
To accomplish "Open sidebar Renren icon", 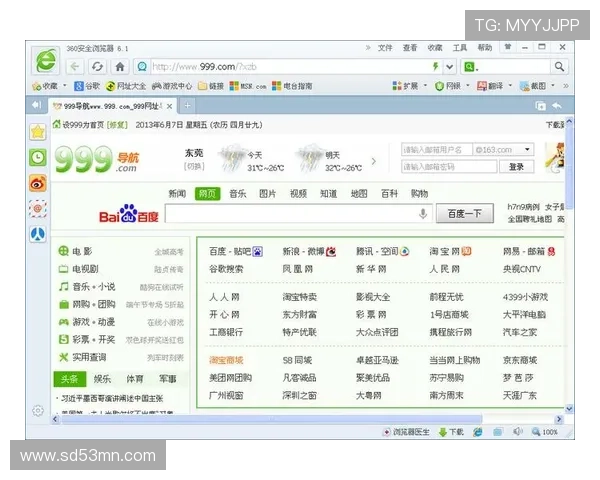I will tap(38, 234).
